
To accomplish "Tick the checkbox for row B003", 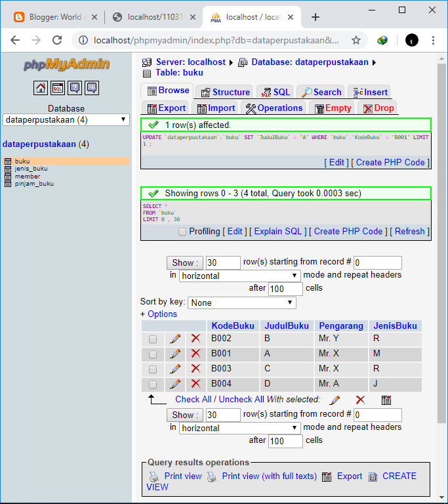I will click(153, 369).
